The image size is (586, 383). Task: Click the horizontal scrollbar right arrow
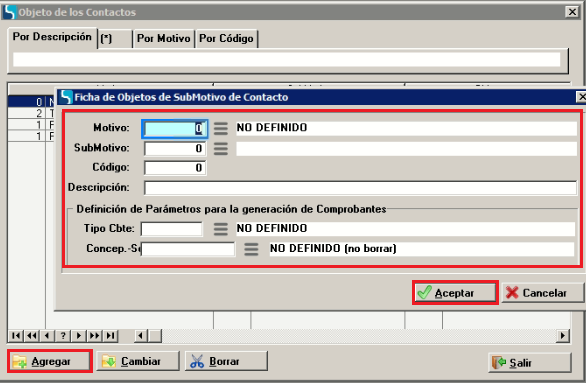click(x=563, y=336)
